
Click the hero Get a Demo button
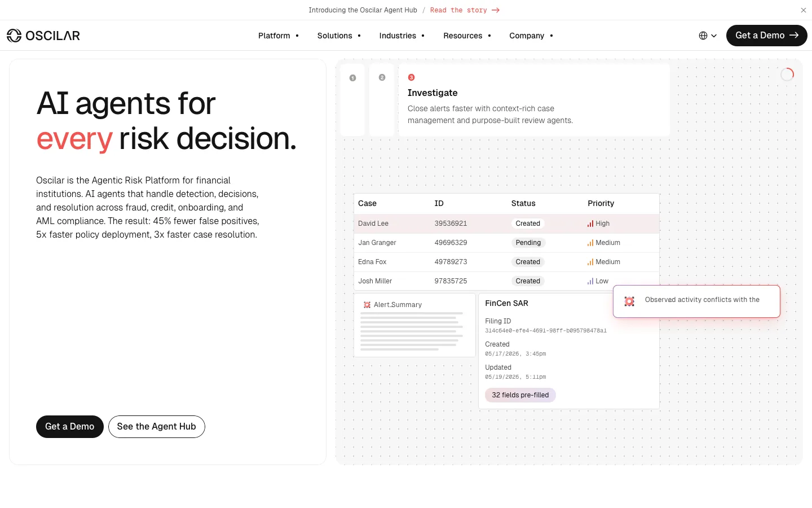click(70, 427)
